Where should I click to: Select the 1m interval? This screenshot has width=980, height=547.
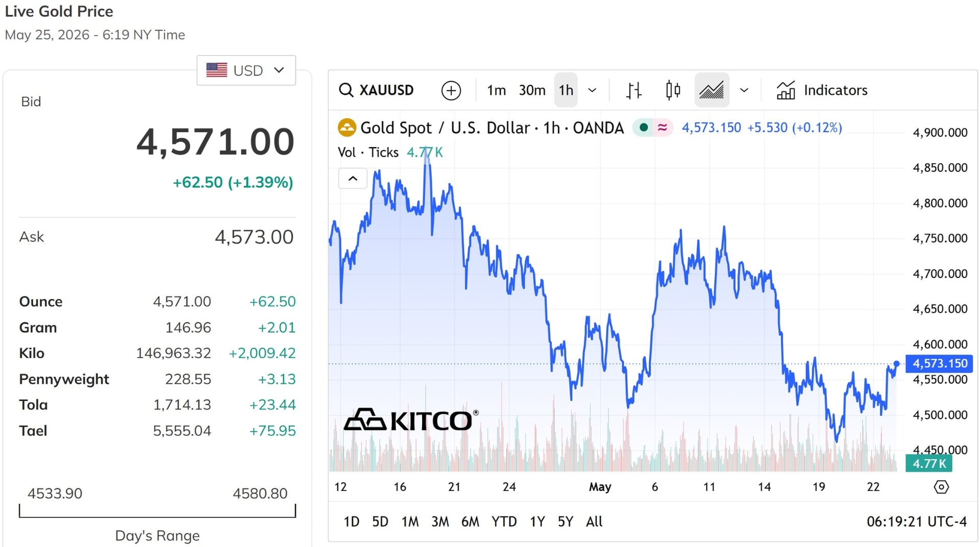click(x=496, y=90)
